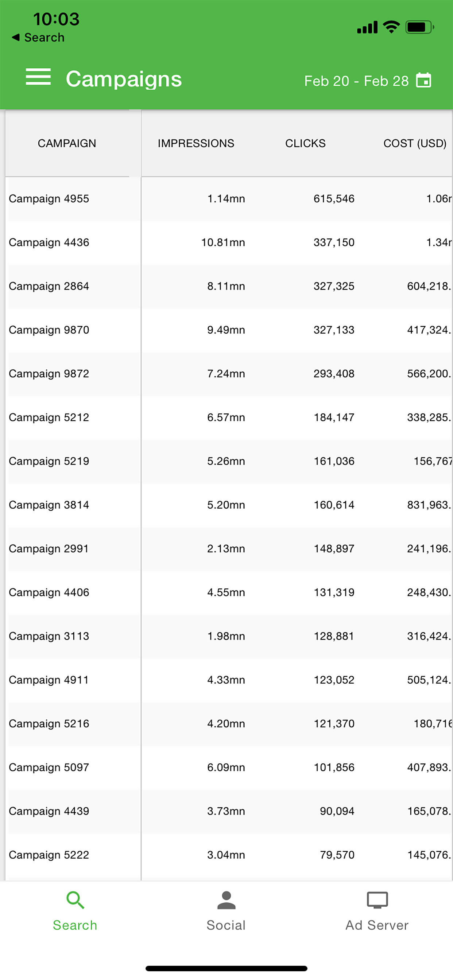Viewport: 453px width, 980px height.
Task: Tap the back arrow to Search
Action: tap(16, 37)
